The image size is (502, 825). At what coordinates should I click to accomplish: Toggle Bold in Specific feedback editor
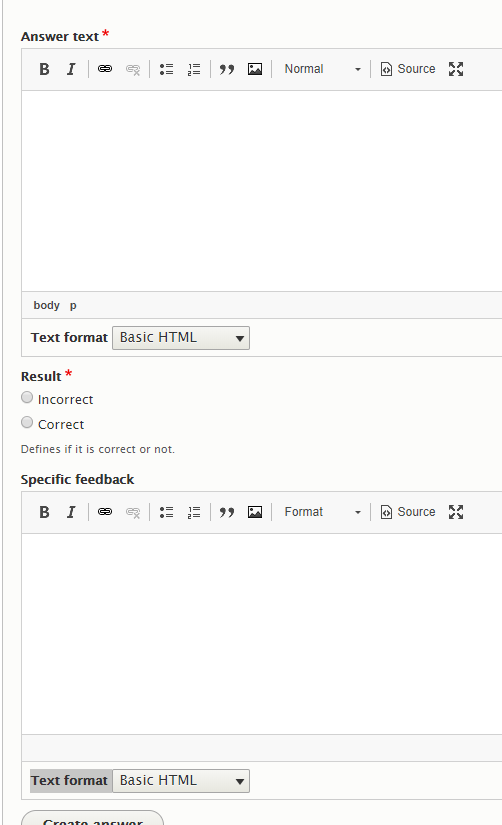(45, 512)
